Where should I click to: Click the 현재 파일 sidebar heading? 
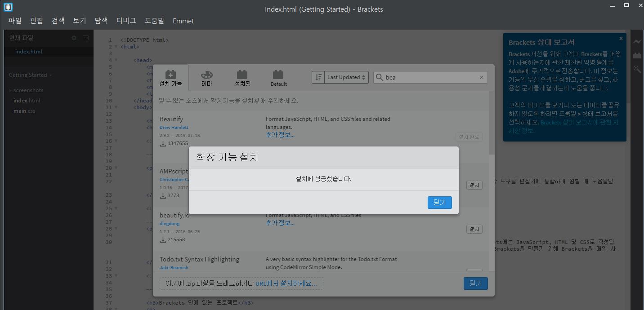click(21, 38)
